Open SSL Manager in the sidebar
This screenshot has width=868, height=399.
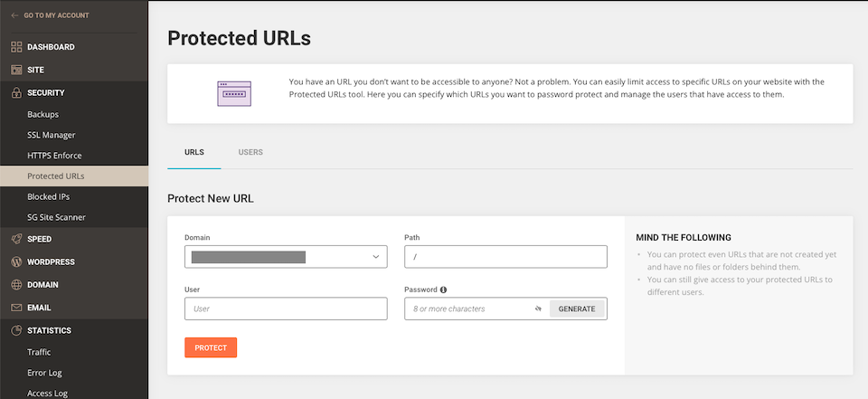52,135
